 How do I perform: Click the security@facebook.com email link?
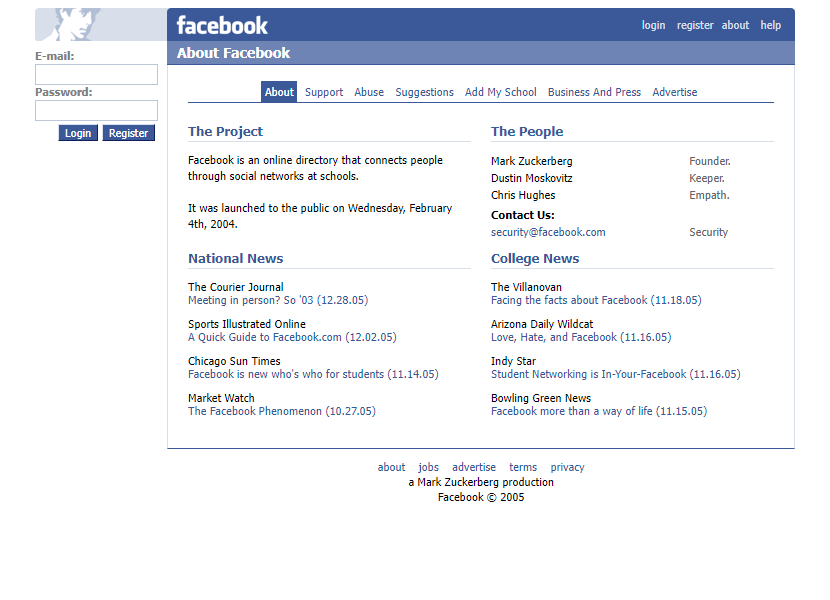[x=548, y=232]
